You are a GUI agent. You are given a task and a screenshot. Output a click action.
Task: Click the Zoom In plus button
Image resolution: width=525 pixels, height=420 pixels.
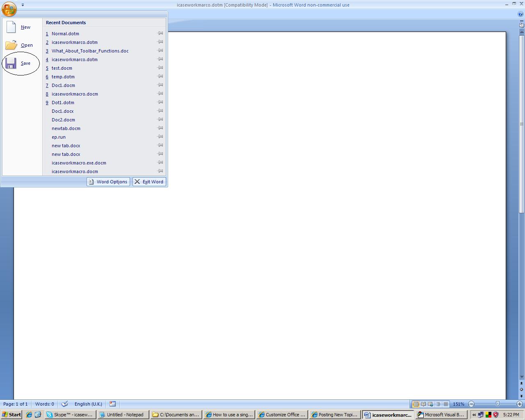coord(519,404)
